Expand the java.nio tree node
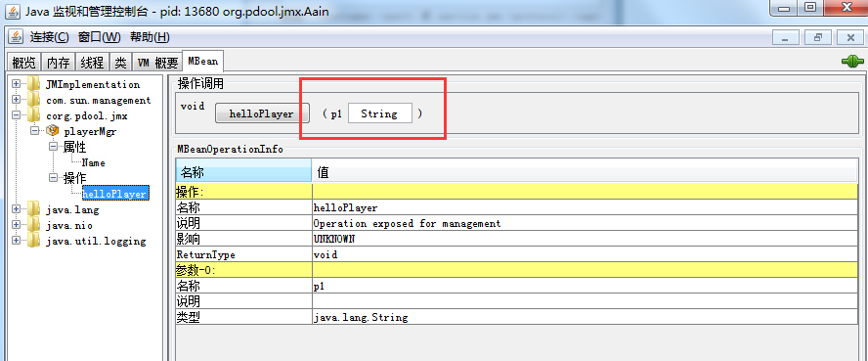 [16, 225]
